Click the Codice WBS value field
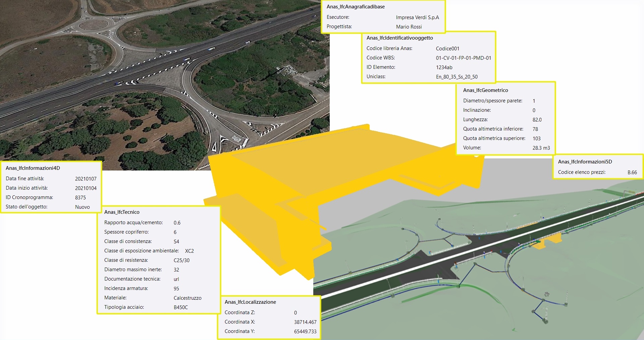 pyautogui.click(x=464, y=58)
